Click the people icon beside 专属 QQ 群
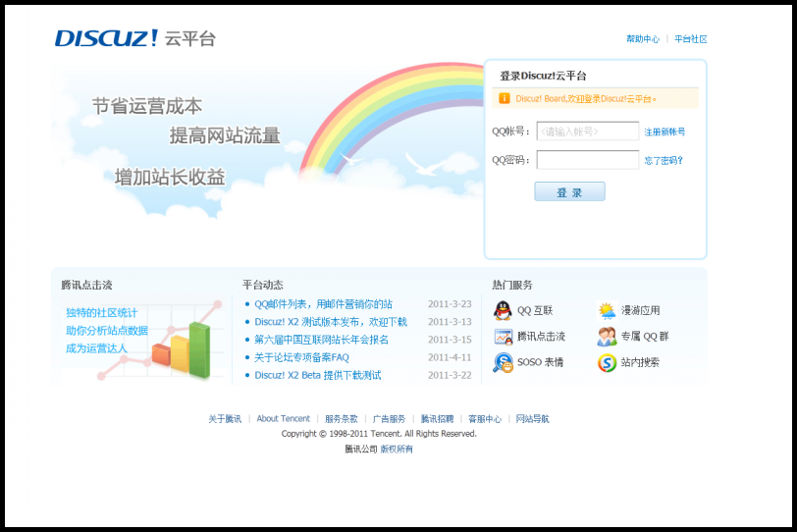This screenshot has height=532, width=797. (x=607, y=337)
